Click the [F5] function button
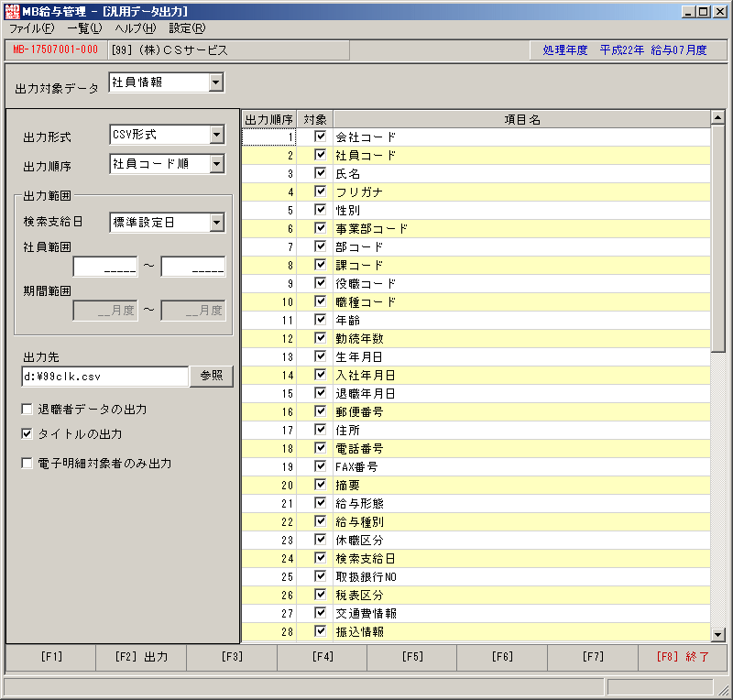The height and width of the screenshot is (700, 733). tap(412, 657)
